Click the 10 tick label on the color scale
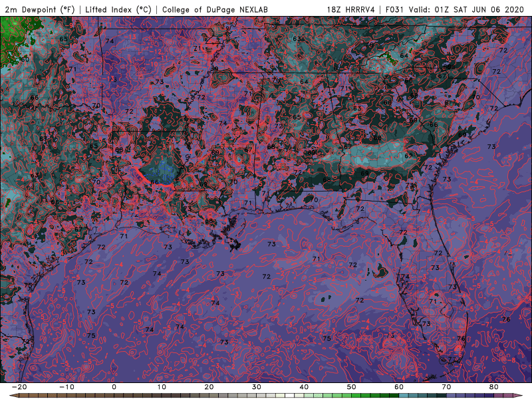Viewport: 532px width, 399px height. (162, 387)
